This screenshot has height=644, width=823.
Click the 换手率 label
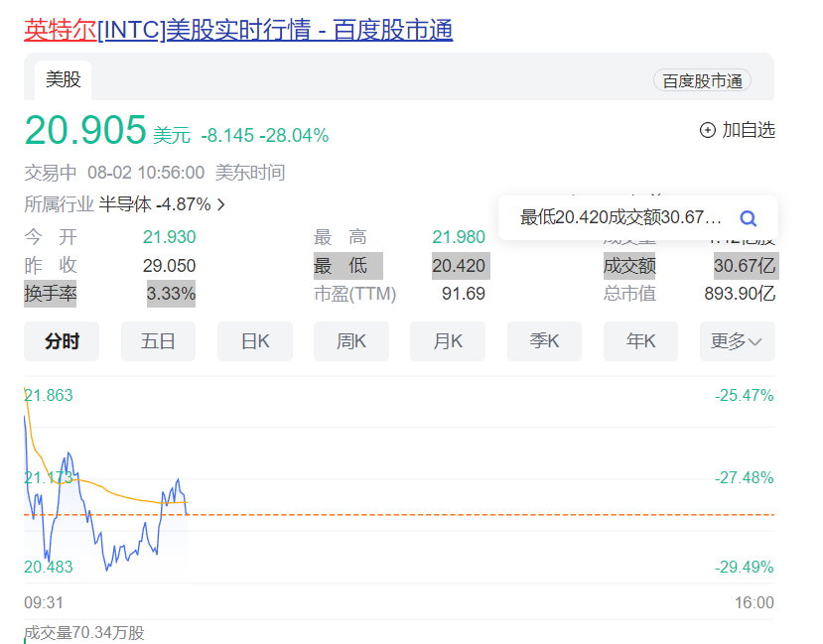pyautogui.click(x=51, y=293)
